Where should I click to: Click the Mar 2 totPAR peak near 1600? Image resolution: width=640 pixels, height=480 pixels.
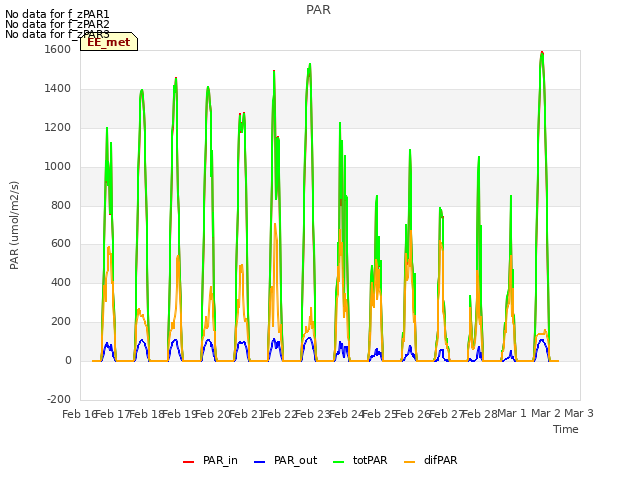(542, 53)
